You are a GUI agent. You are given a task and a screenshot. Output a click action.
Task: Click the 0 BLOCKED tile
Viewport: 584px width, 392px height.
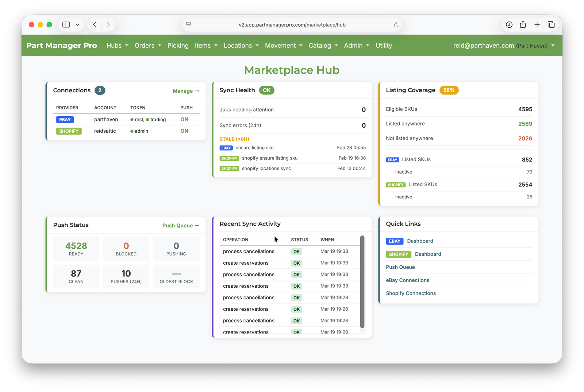coord(126,249)
